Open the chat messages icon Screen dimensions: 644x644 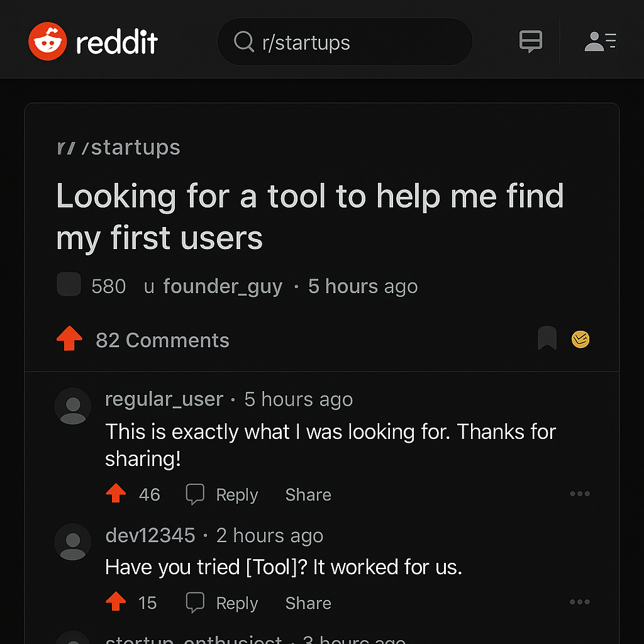530,40
